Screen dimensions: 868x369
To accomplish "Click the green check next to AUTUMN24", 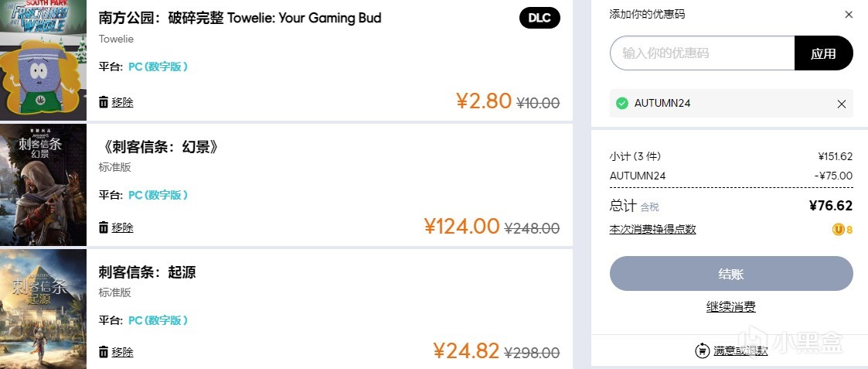I will (x=621, y=104).
